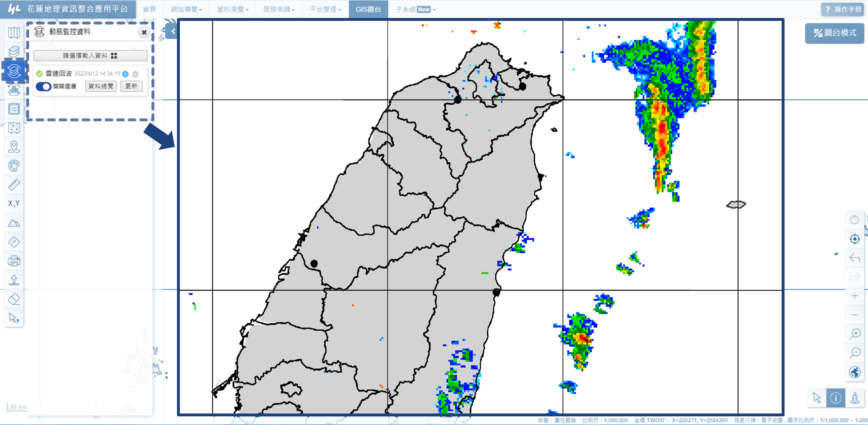Select the eraser clear tool

pos(14,299)
